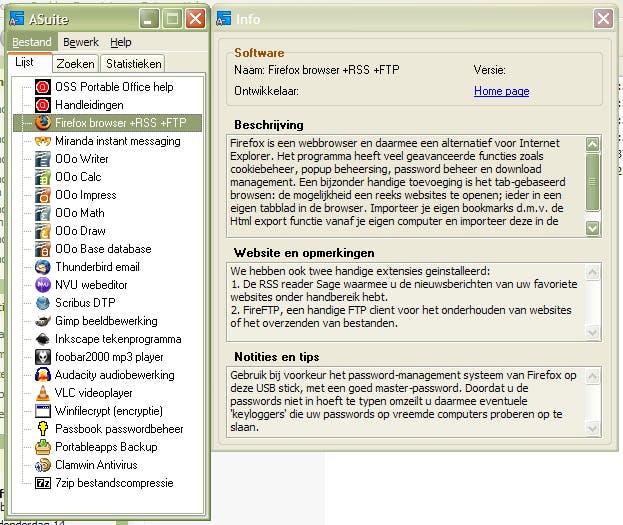The image size is (623, 525).
Task: Select the 'OOo Writer' entry text
Action: coord(82,159)
